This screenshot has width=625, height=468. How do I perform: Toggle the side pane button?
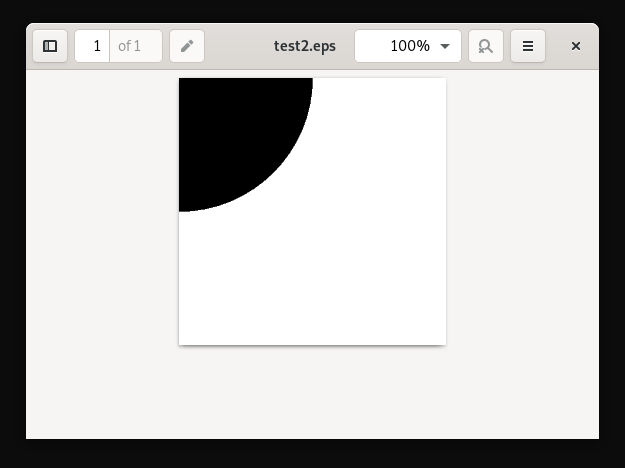pos(50,46)
